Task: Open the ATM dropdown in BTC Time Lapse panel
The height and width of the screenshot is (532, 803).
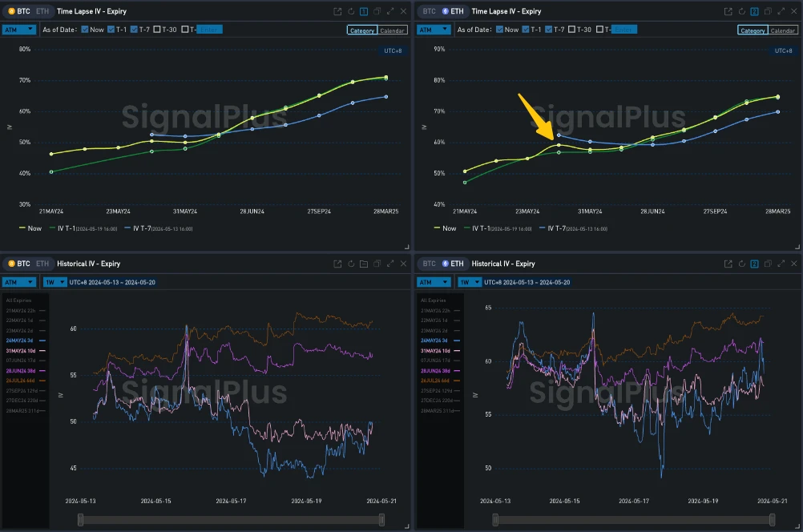Action: (x=19, y=30)
